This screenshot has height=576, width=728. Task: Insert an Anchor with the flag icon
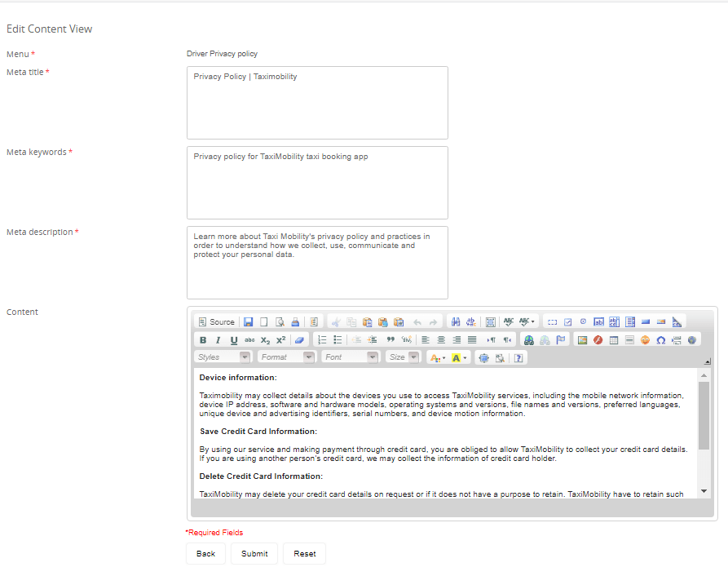560,340
